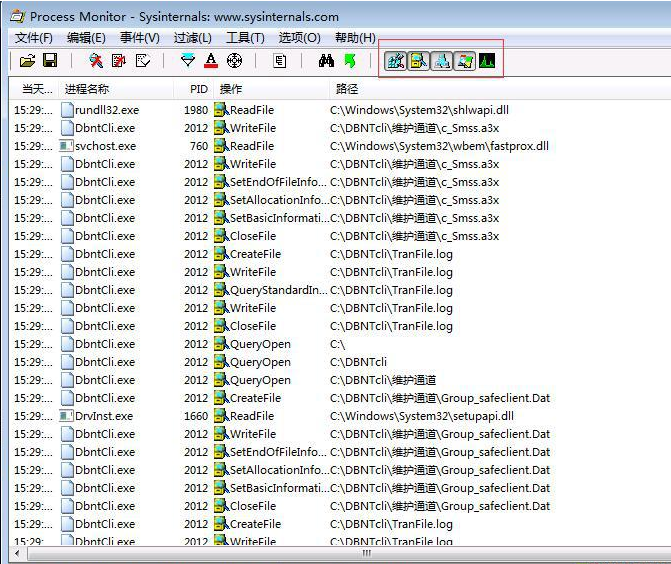
Task: Toggle Show Profiling Events
Action: click(487, 61)
